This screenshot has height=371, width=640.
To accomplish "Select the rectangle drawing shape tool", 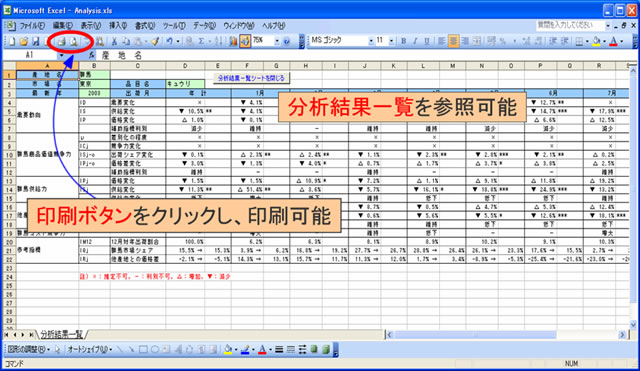I will pos(143,350).
